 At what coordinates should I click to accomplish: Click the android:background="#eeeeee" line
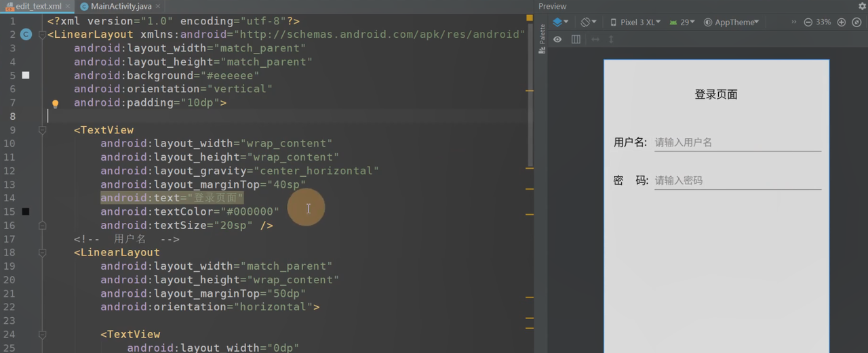(x=167, y=75)
